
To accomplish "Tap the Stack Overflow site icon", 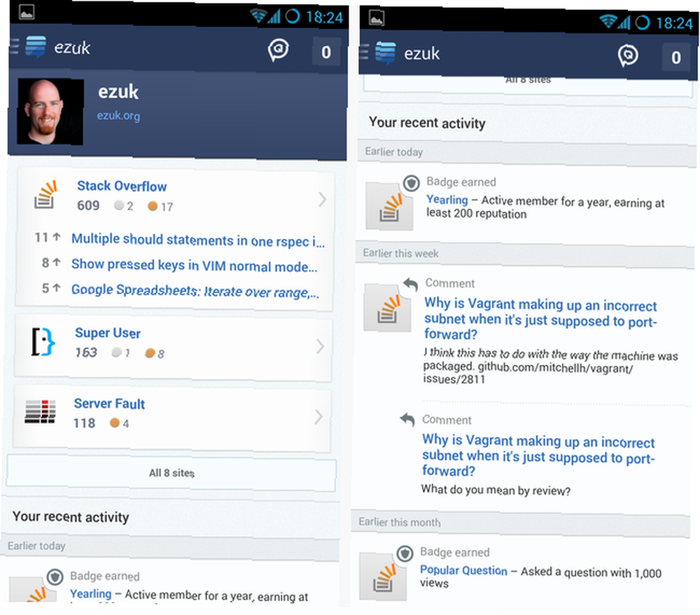I will pyautogui.click(x=45, y=195).
